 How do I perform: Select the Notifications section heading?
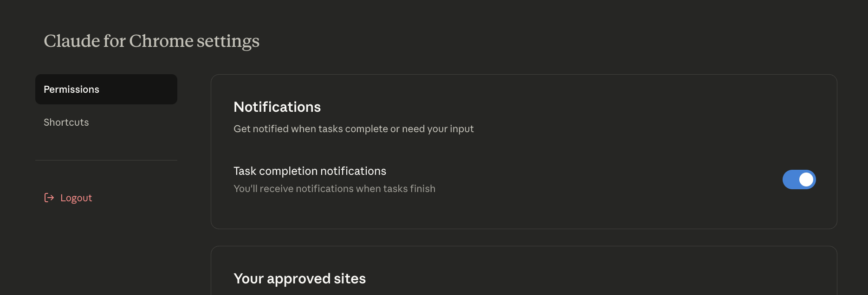(277, 107)
